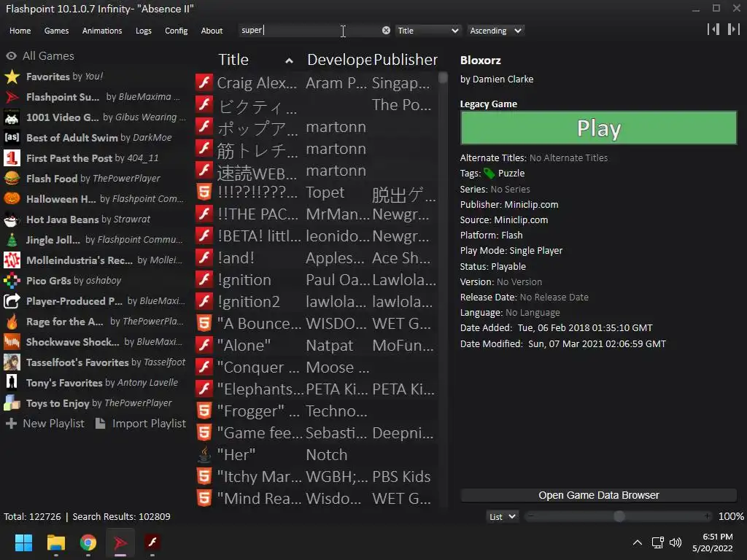Open Player-Produced P... share icon
Screen dimensions: 747x560
tap(12, 301)
